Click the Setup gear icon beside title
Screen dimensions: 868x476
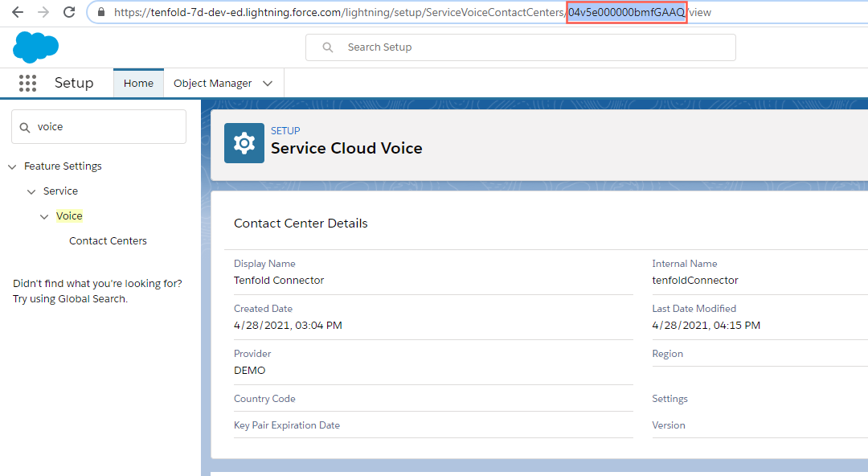tap(244, 143)
